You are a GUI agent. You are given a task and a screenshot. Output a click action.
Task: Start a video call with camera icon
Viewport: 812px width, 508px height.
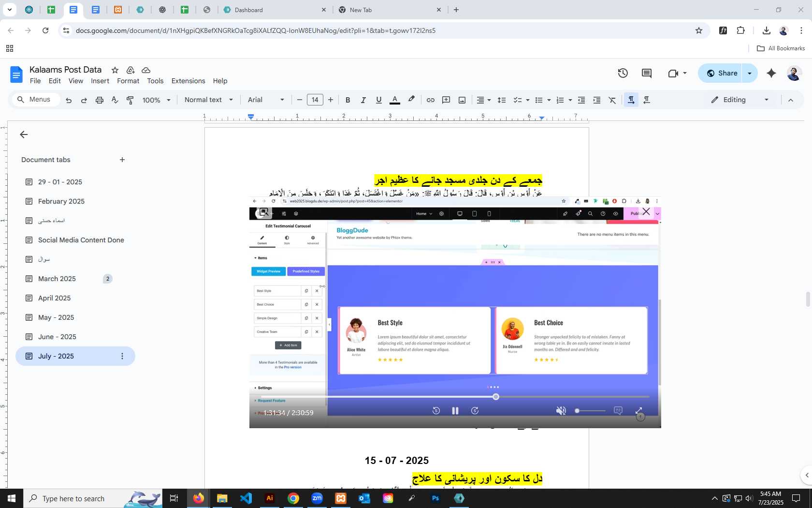(x=673, y=74)
